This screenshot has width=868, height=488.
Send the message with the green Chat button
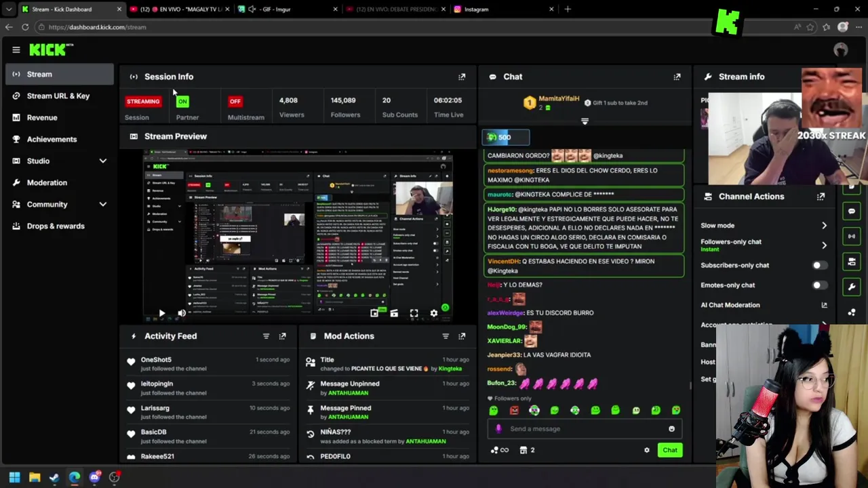click(x=669, y=450)
